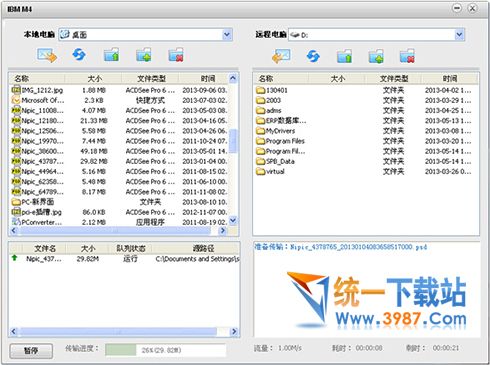
Task: Click the 暂停 pause button
Action: [31, 351]
